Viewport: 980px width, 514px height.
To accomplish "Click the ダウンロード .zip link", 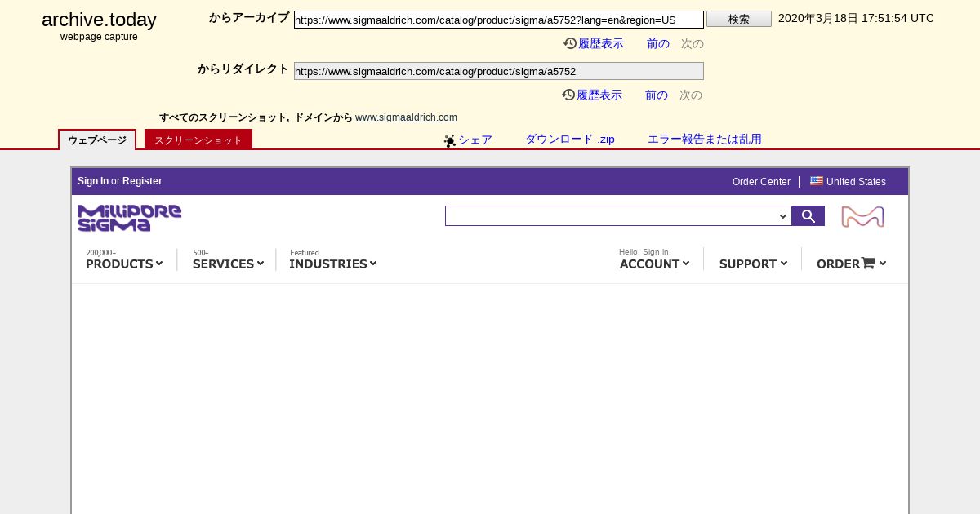I will click(570, 140).
